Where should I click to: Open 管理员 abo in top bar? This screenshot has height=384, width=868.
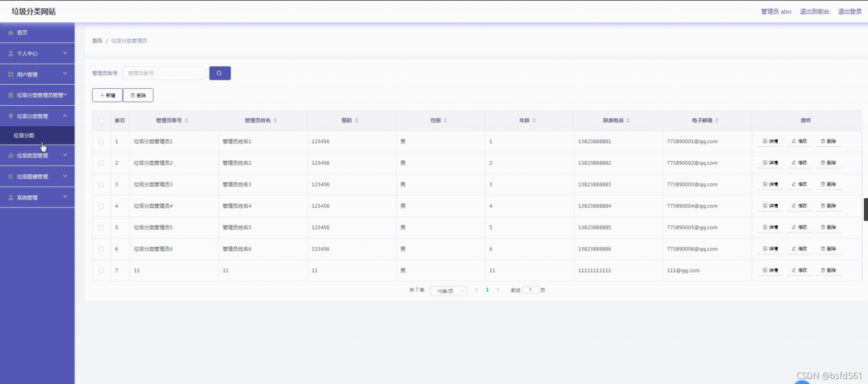tap(776, 12)
